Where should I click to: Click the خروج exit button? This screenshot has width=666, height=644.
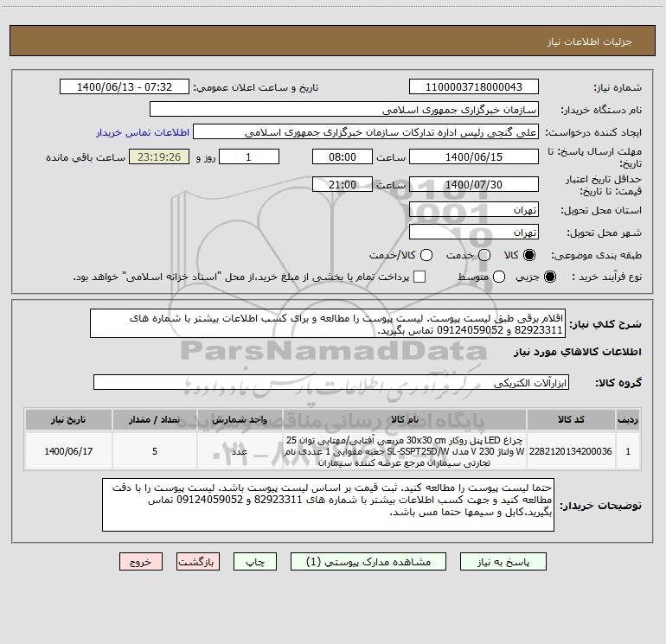click(141, 562)
